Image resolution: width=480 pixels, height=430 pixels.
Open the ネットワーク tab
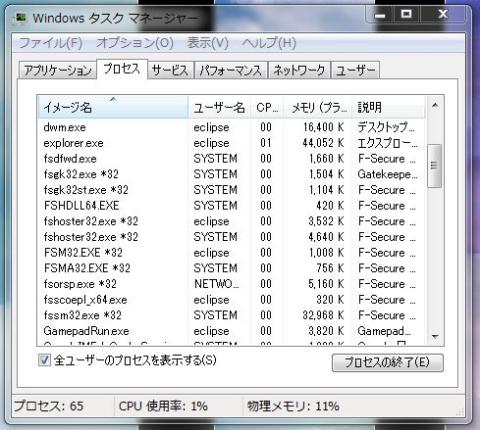point(299,70)
